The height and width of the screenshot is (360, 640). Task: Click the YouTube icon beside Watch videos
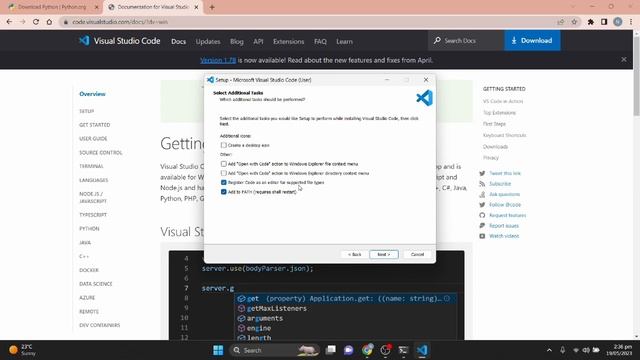pyautogui.click(x=482, y=236)
